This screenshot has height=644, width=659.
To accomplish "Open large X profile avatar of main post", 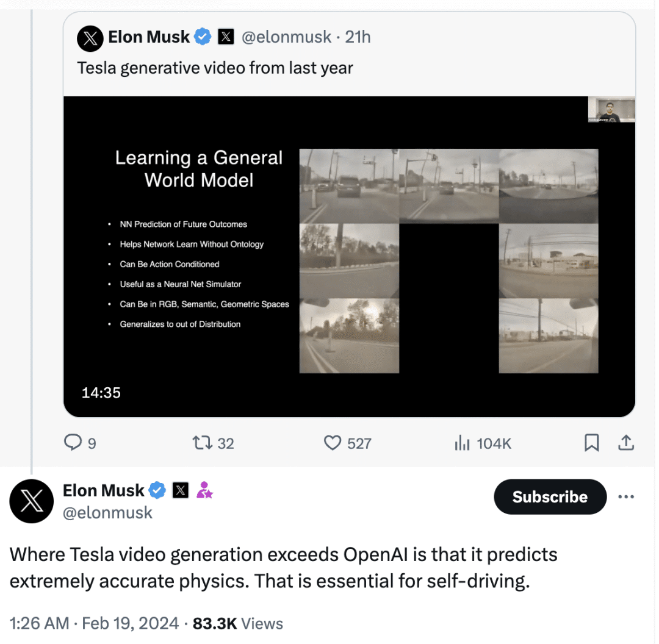I will (32, 501).
